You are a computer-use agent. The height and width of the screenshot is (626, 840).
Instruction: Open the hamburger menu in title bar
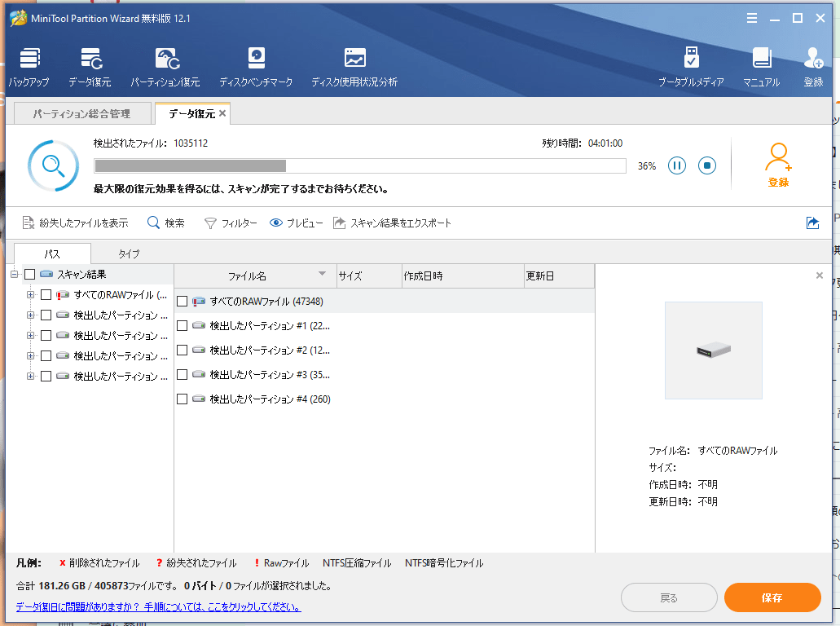pos(752,18)
